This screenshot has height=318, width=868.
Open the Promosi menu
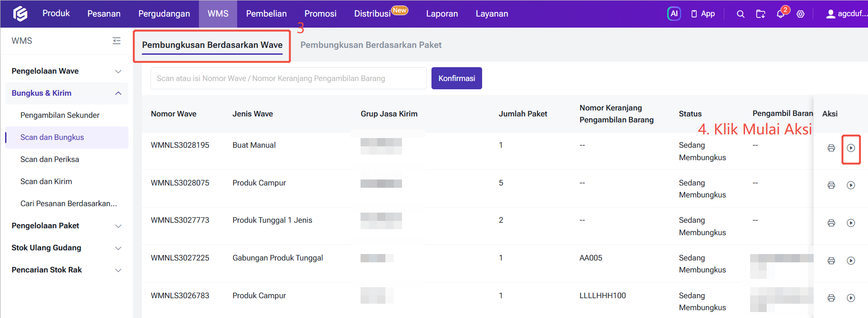click(320, 14)
